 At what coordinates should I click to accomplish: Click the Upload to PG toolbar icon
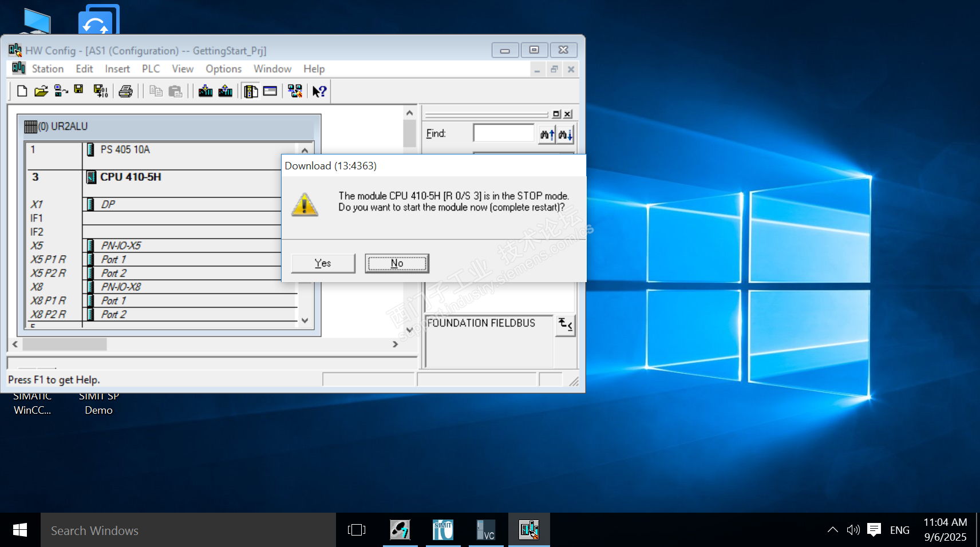pyautogui.click(x=226, y=91)
